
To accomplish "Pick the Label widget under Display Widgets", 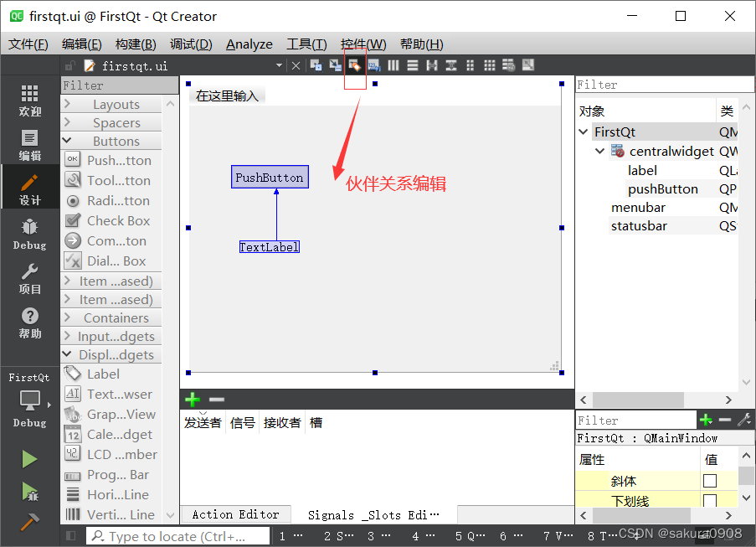I will point(112,374).
